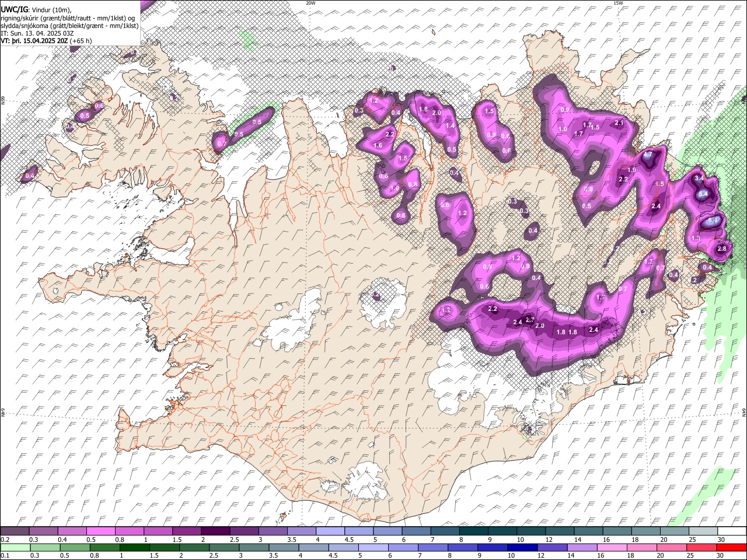
Task: Click the '0.1' legend label in the bottom row
Action: 5,555
